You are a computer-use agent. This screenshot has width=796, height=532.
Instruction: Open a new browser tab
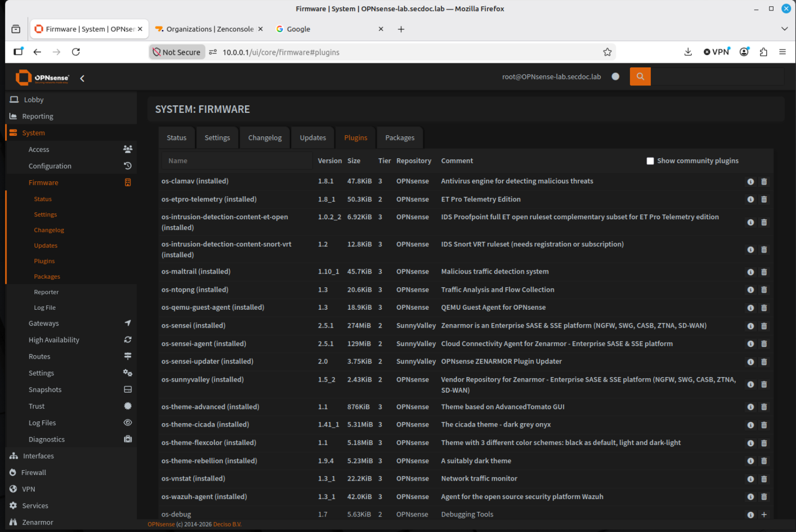click(x=401, y=29)
